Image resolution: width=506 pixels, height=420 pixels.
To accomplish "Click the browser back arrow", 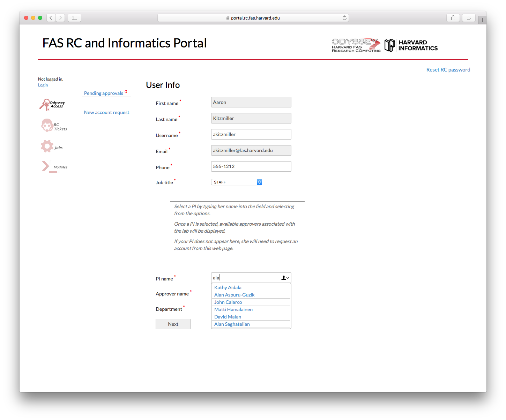I will tap(51, 18).
